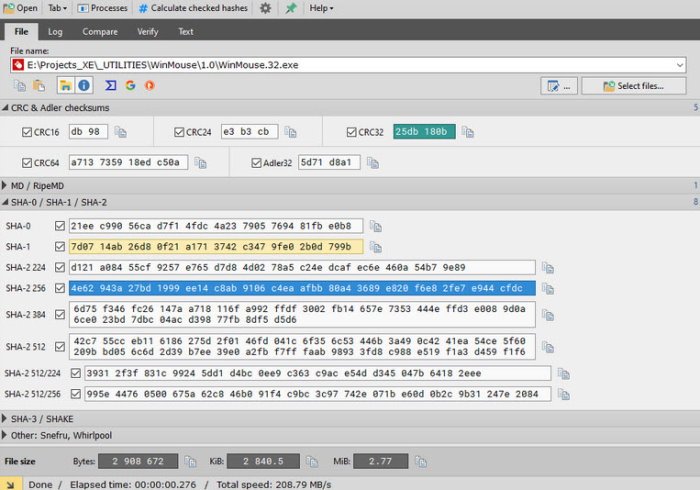Open the file name dropdown arrow
700x490 pixels.
click(679, 65)
